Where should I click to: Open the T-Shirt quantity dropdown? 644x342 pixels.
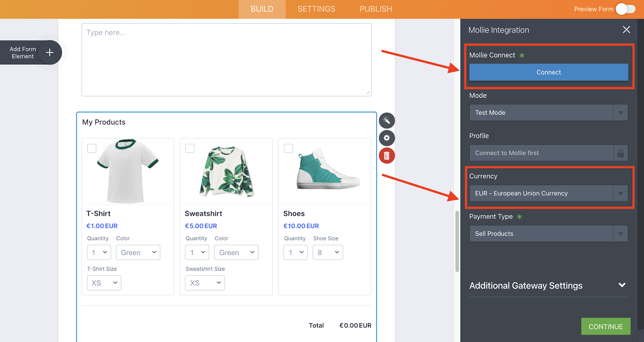tap(99, 253)
